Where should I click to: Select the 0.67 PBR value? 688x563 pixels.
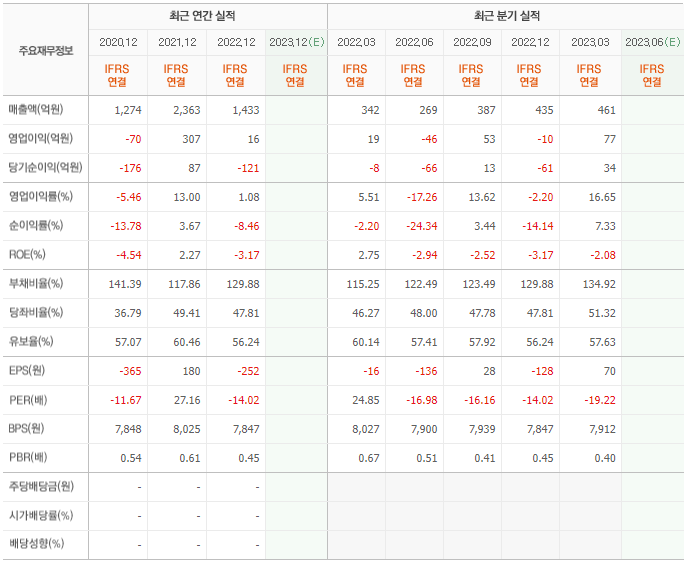[369, 458]
